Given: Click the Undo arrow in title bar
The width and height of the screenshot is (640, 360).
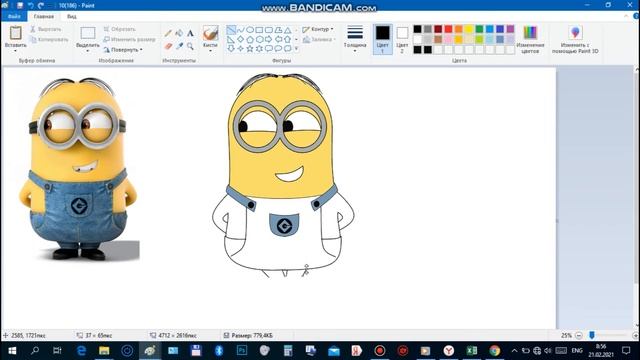Looking at the screenshot, I should pyautogui.click(x=30, y=5).
